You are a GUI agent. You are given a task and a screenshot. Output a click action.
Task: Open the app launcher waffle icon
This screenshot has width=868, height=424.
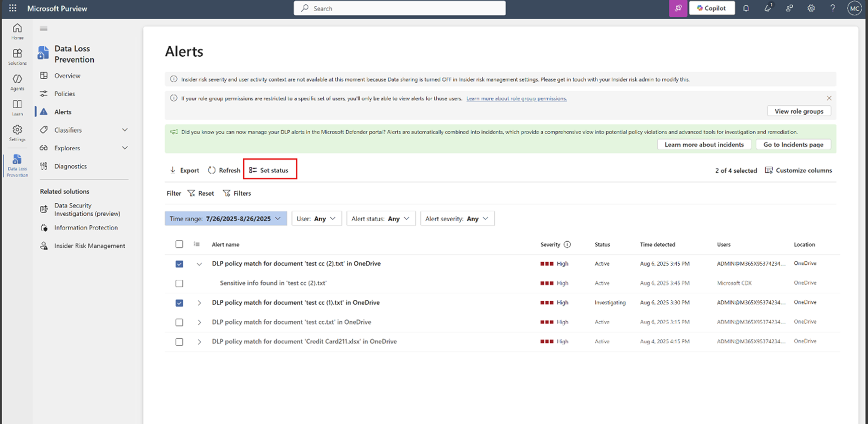(x=12, y=8)
